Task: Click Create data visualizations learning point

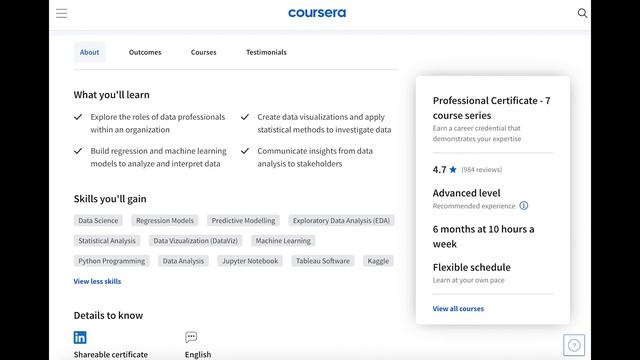Action: click(324, 123)
